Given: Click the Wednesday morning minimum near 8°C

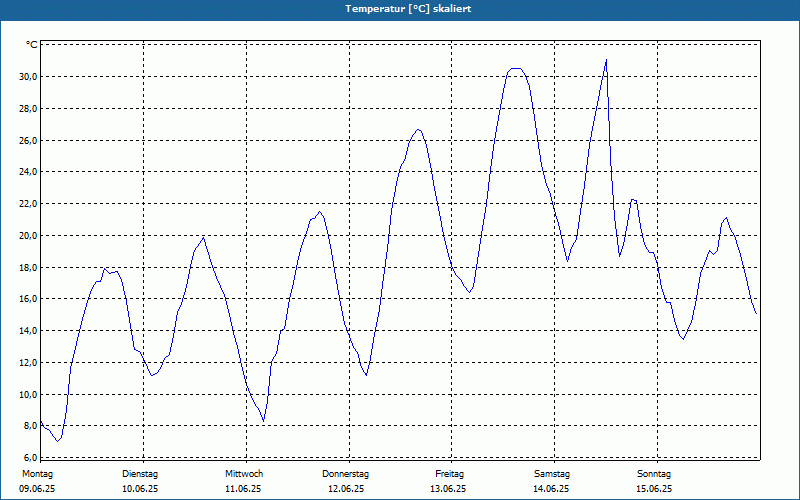Looking at the screenshot, I should pyautogui.click(x=263, y=421).
